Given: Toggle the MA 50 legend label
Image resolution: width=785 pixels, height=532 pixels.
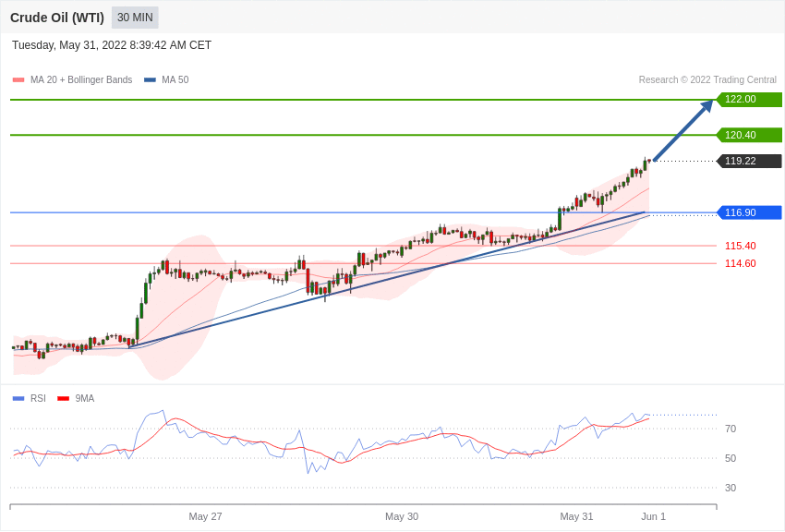Looking at the screenshot, I should [x=175, y=80].
